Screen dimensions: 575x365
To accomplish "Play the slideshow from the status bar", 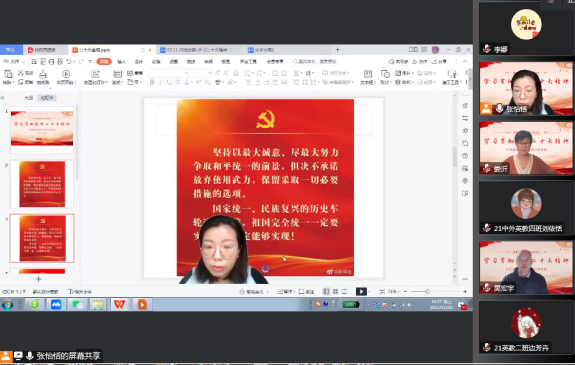I will coord(361,291).
